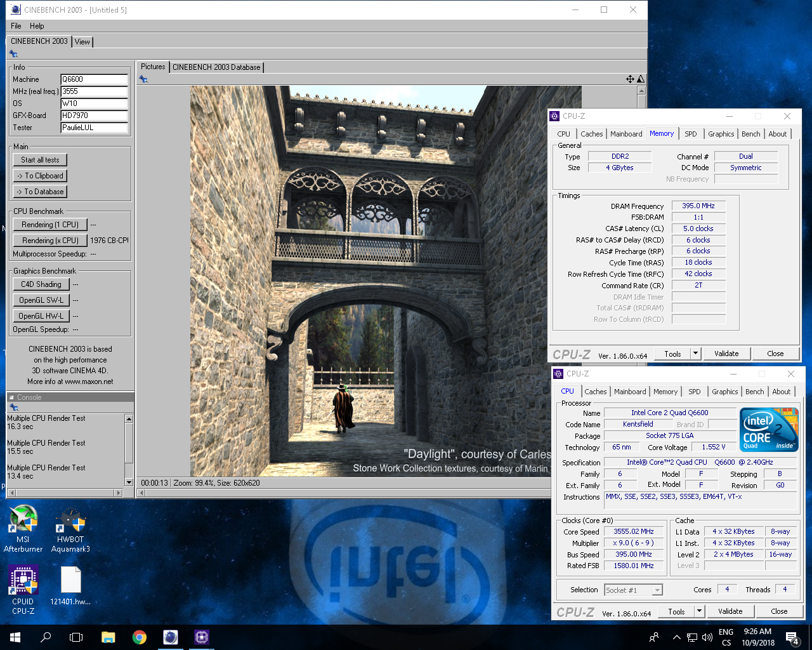Switch to the View tab in CINEBENCH

[82, 42]
